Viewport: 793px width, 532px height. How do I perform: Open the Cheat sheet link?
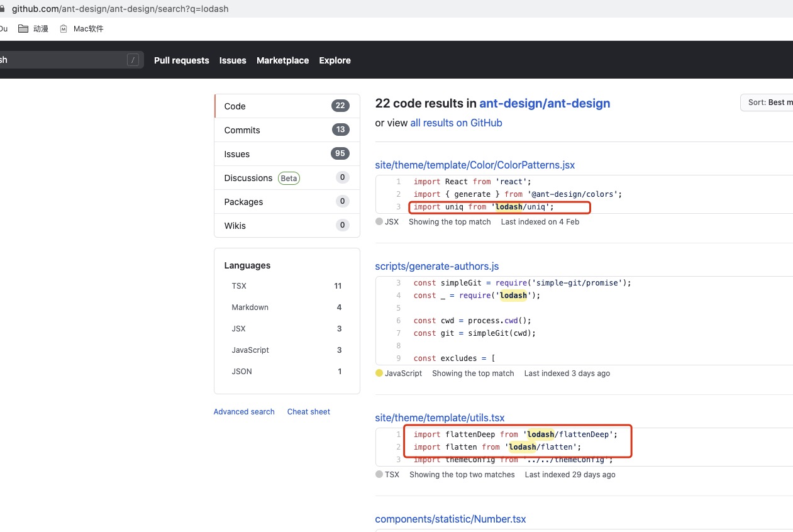(x=309, y=412)
